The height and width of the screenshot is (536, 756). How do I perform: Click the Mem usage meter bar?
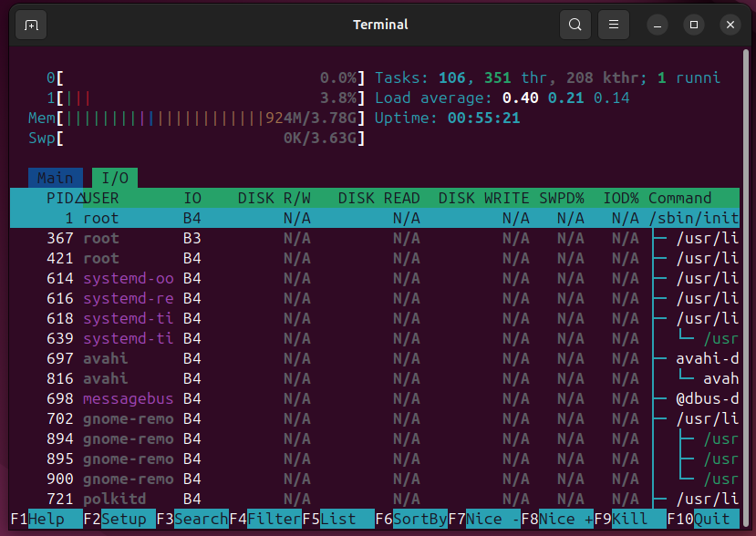tap(197, 119)
